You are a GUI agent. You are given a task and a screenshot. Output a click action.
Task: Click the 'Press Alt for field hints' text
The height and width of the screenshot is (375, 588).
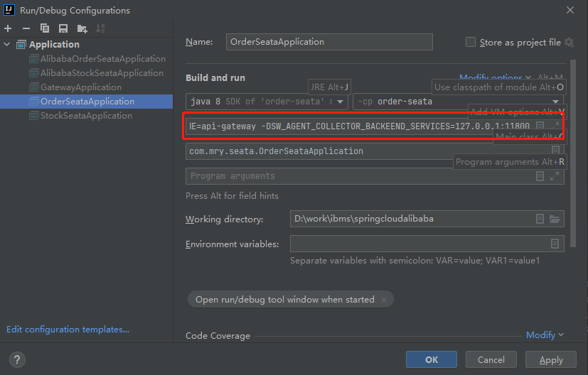tap(232, 196)
